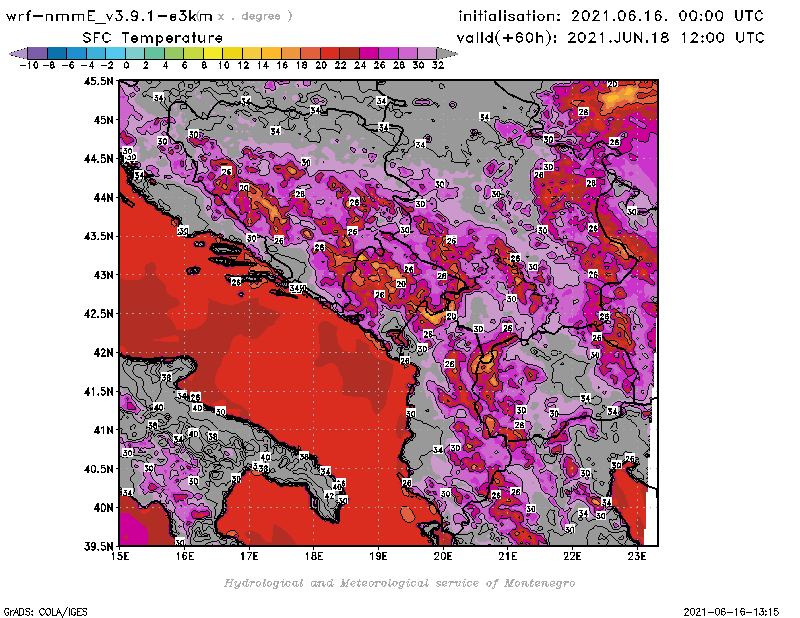
Task: Click the 45.5N latitude axis label
Action: click(98, 81)
